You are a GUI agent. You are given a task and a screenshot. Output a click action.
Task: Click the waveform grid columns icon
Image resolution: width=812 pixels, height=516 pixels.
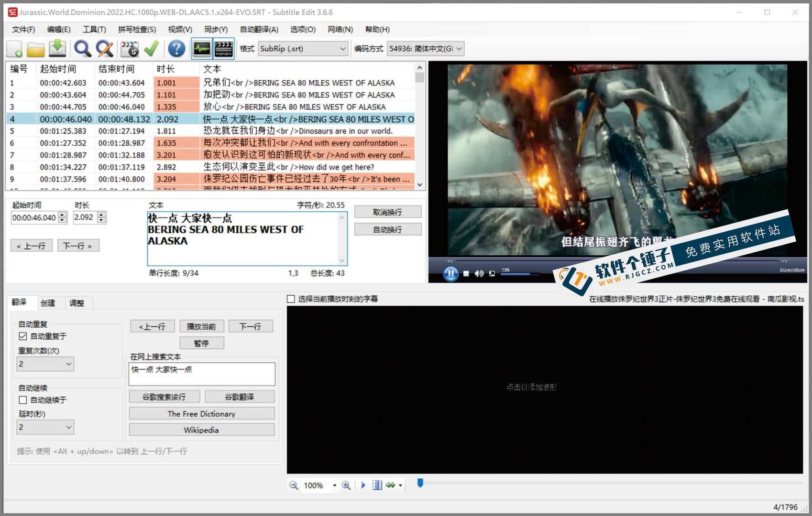[377, 485]
